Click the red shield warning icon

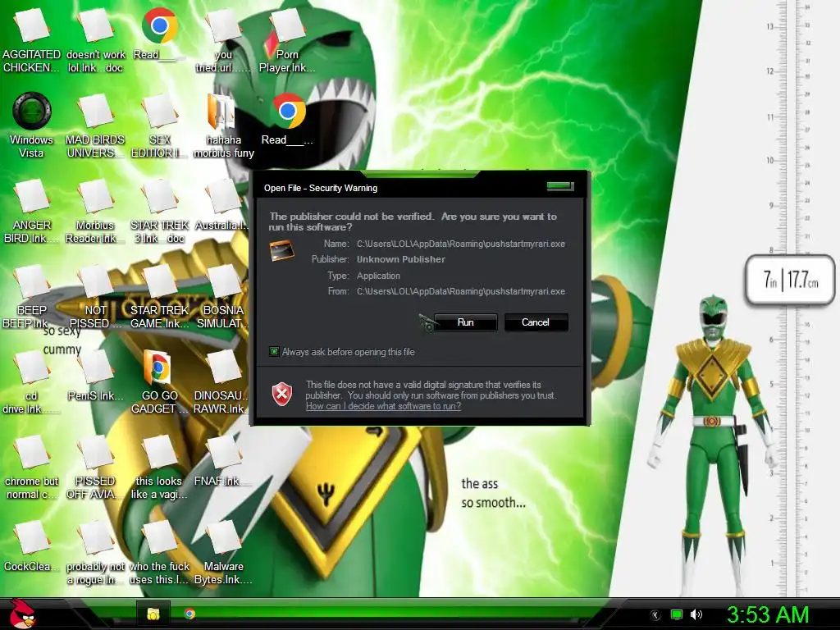coord(282,395)
